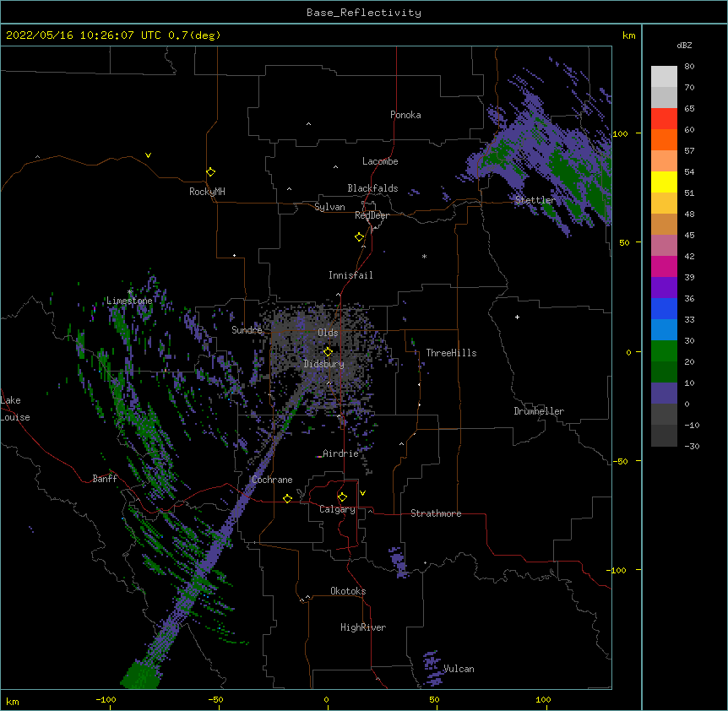This screenshot has height=711, width=728.
Task: Select white asterisk marker above Limestone label
Action: [129, 292]
